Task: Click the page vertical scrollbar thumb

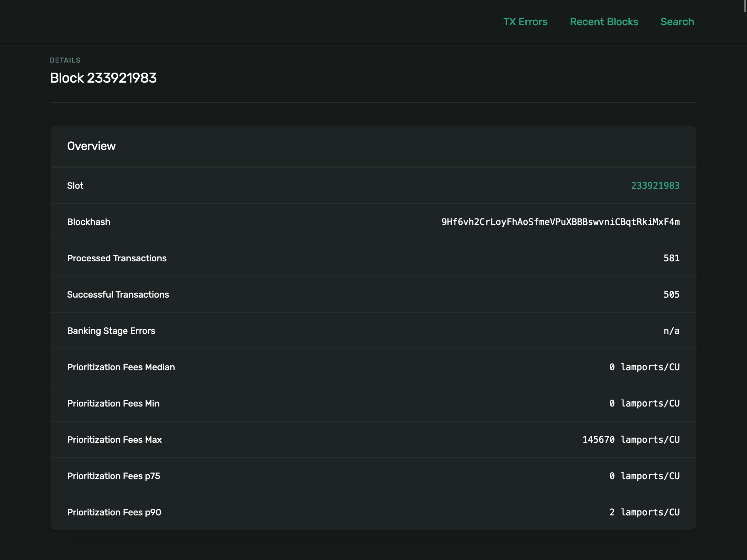Action: coord(745,6)
